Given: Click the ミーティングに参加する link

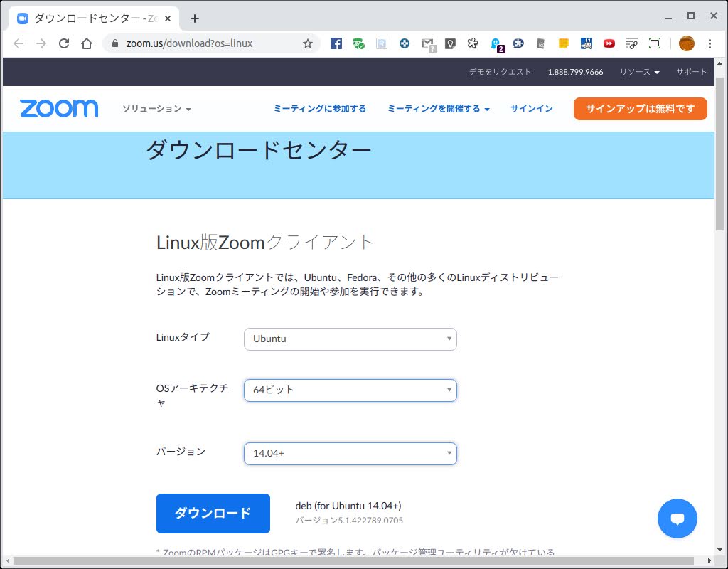Looking at the screenshot, I should (x=319, y=109).
